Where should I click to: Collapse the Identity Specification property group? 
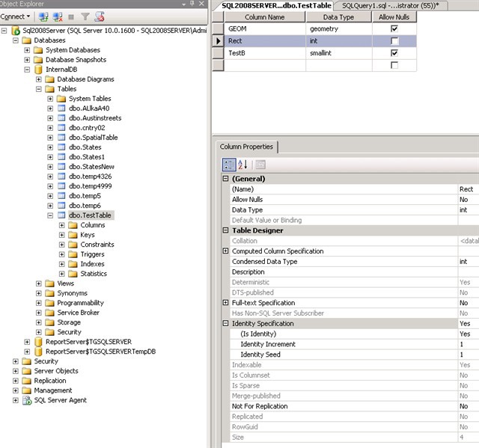click(226, 324)
